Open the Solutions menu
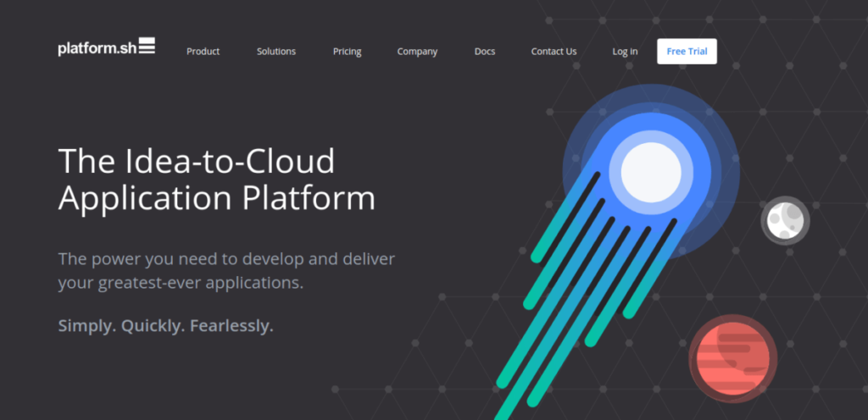The image size is (868, 420). click(x=276, y=52)
